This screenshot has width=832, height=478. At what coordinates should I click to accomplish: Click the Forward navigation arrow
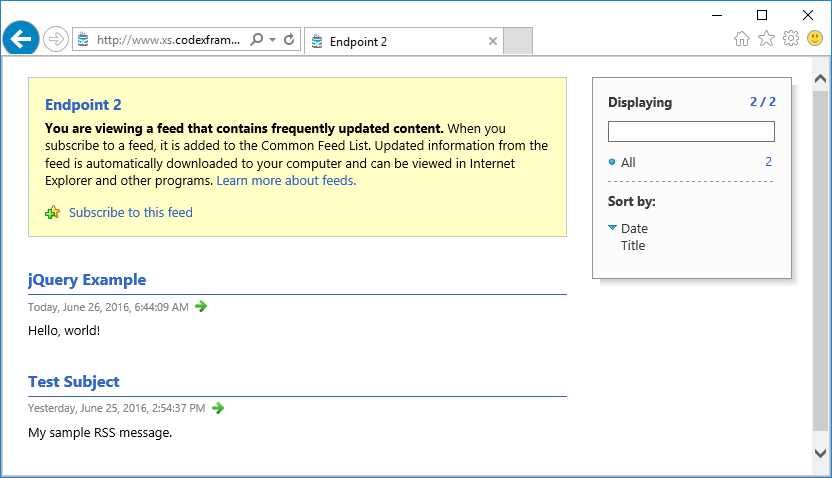coord(56,39)
